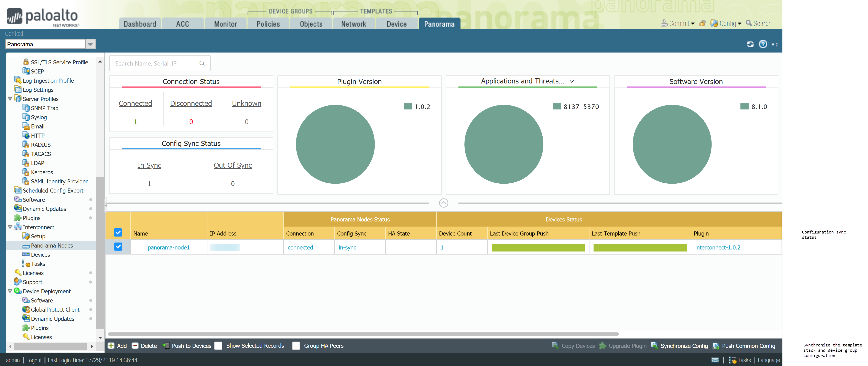Click the lock icon beside Commit
Image resolution: width=868 pixels, height=366 pixels.
click(702, 23)
